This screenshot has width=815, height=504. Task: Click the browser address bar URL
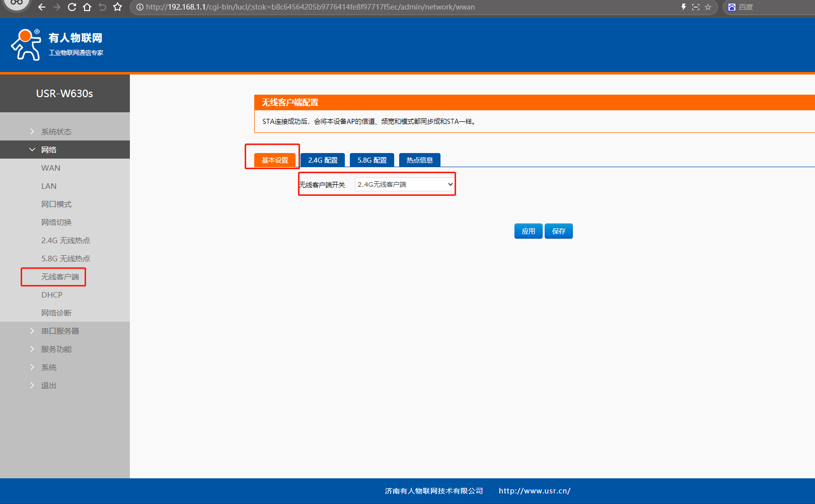(x=310, y=7)
